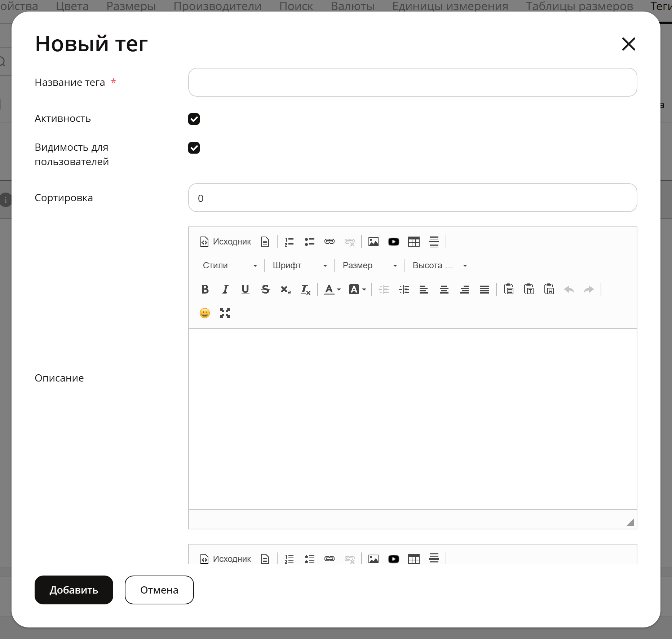Paste from Word icon
The image size is (672, 639).
(x=549, y=289)
